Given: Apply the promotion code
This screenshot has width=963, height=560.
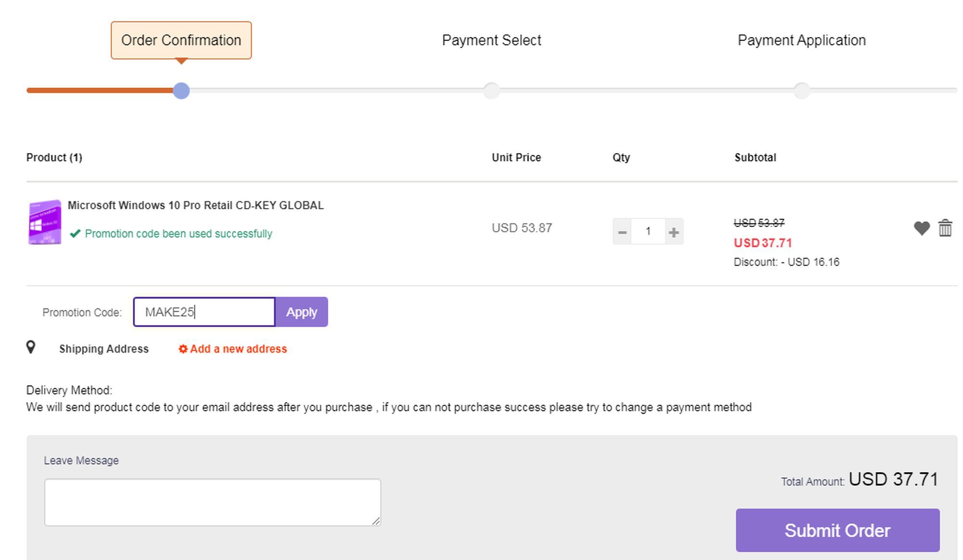Looking at the screenshot, I should coord(301,312).
